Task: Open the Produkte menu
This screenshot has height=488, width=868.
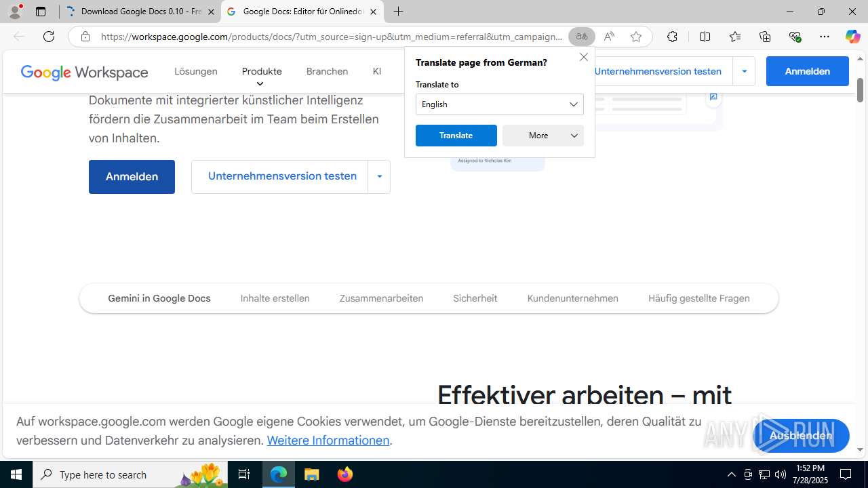Action: coord(262,71)
